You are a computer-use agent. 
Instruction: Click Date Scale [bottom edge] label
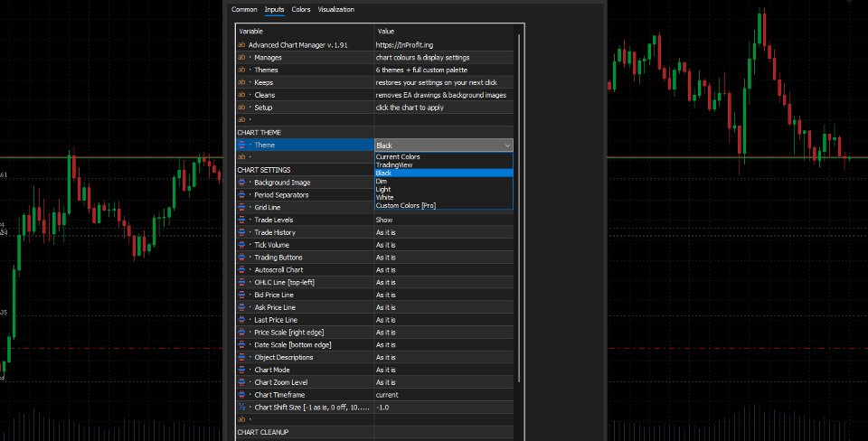pyautogui.click(x=293, y=344)
